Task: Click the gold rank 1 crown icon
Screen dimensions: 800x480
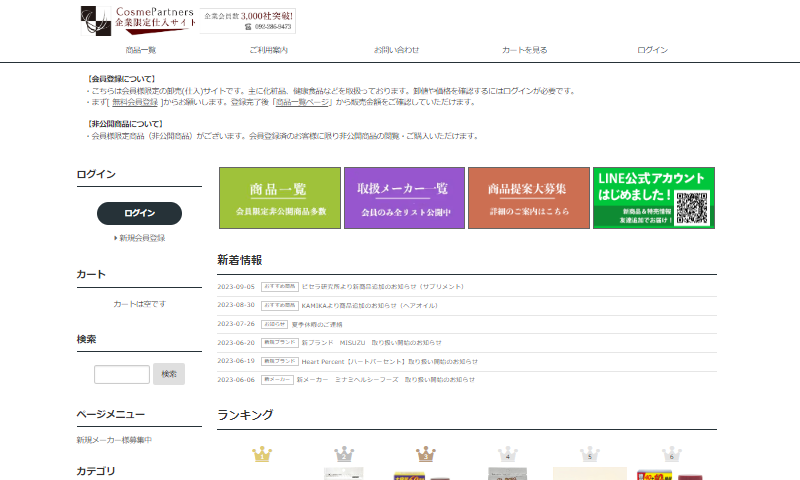Action: point(262,454)
